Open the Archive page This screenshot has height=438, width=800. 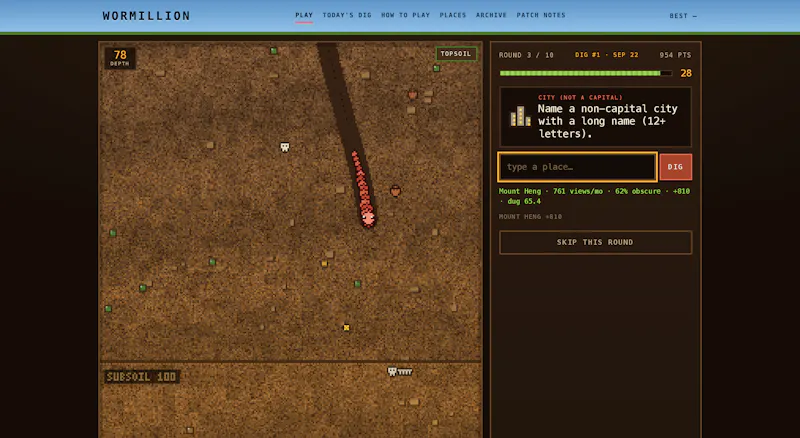click(x=491, y=15)
